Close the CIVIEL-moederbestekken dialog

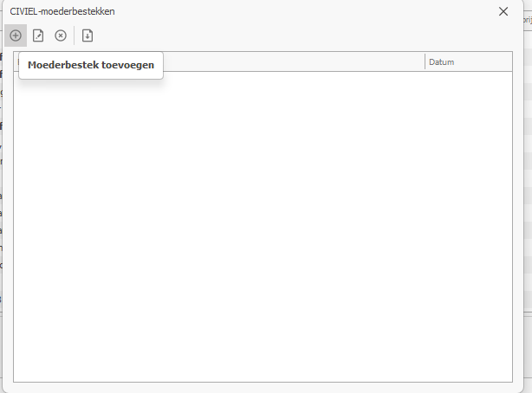[x=503, y=11]
